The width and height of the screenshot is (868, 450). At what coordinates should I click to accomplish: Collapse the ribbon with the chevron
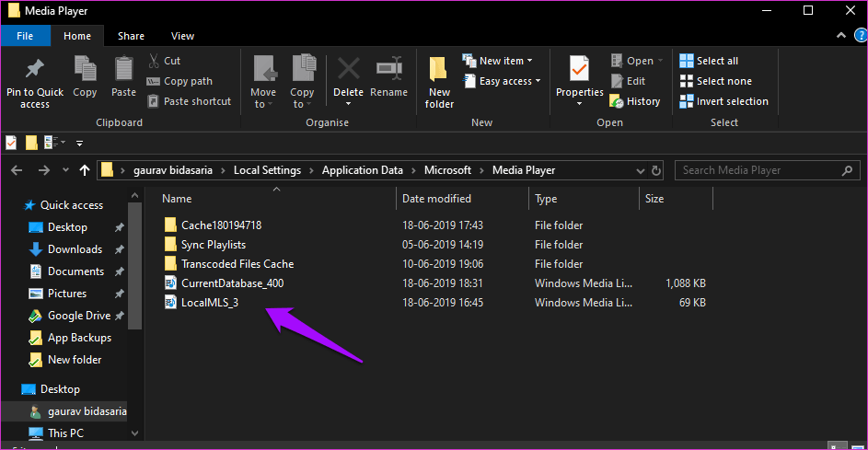click(x=841, y=35)
